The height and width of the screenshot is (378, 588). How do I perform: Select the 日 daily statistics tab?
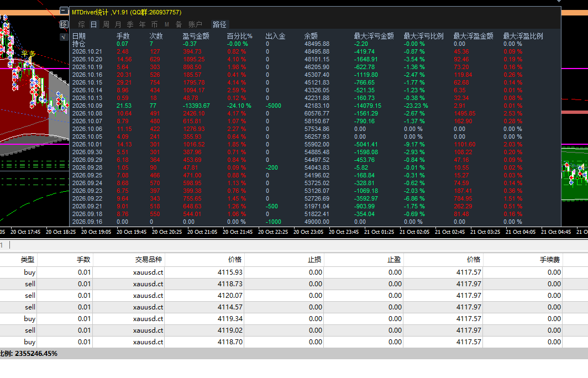94,24
